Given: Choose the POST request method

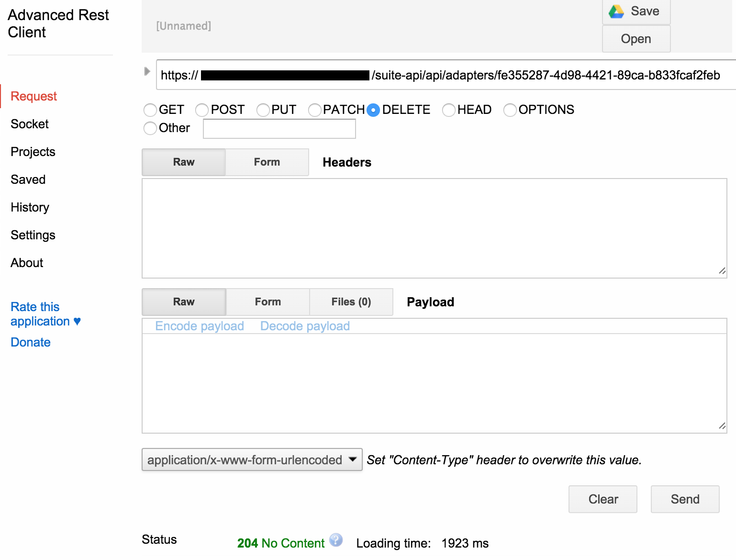Looking at the screenshot, I should click(202, 110).
